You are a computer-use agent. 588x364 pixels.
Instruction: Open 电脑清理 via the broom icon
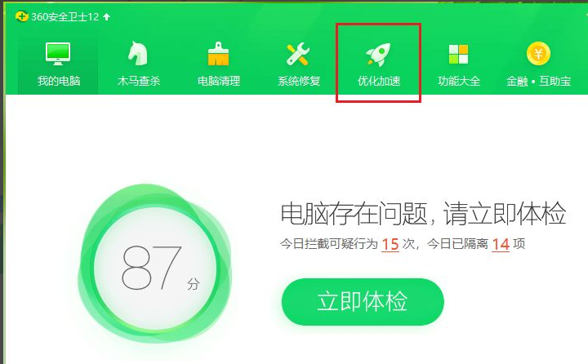pos(219,54)
